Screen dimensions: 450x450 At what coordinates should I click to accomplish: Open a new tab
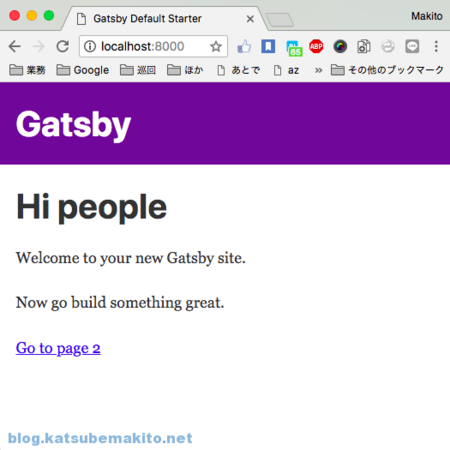[280, 20]
